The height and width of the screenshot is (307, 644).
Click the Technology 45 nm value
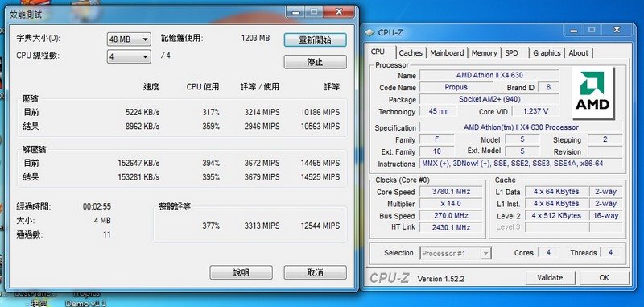point(439,111)
